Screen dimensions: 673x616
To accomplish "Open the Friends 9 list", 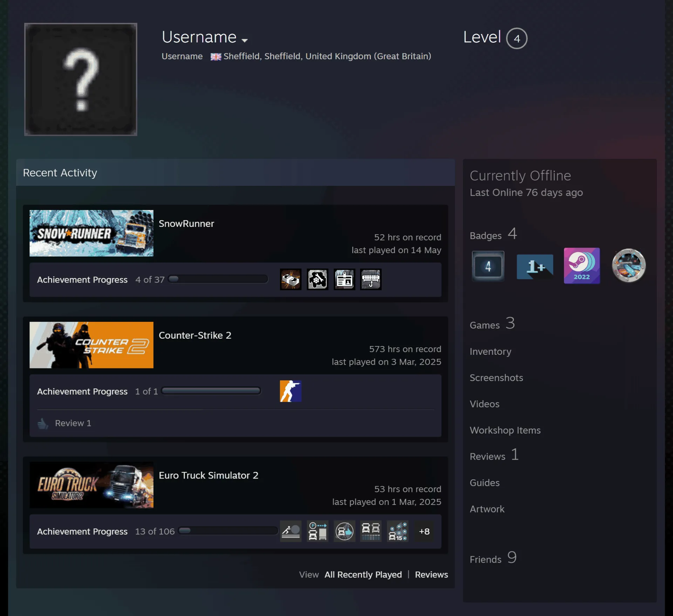I will 493,558.
